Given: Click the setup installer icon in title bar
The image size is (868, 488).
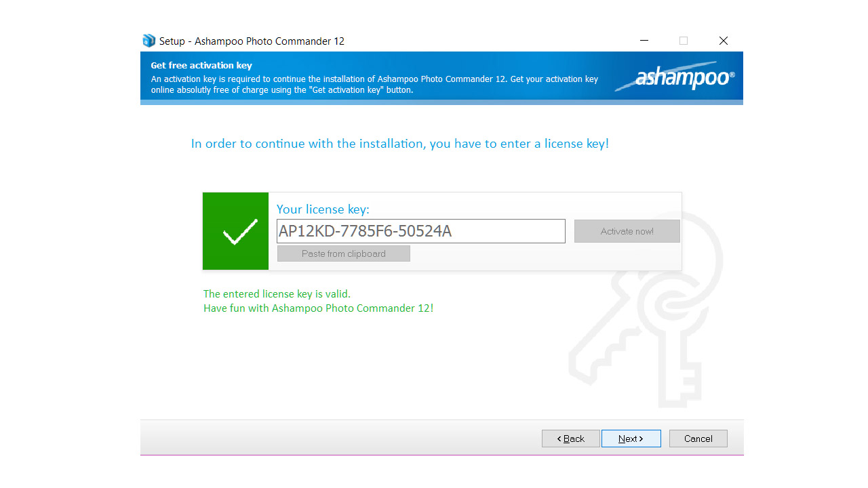Looking at the screenshot, I should (x=149, y=41).
